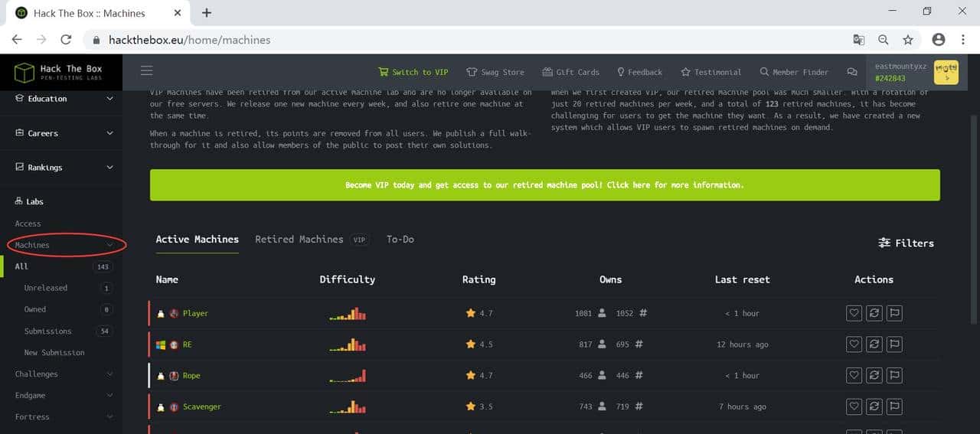The image size is (980, 434).
Task: Expand the Rankings sidebar section
Action: coord(61,168)
